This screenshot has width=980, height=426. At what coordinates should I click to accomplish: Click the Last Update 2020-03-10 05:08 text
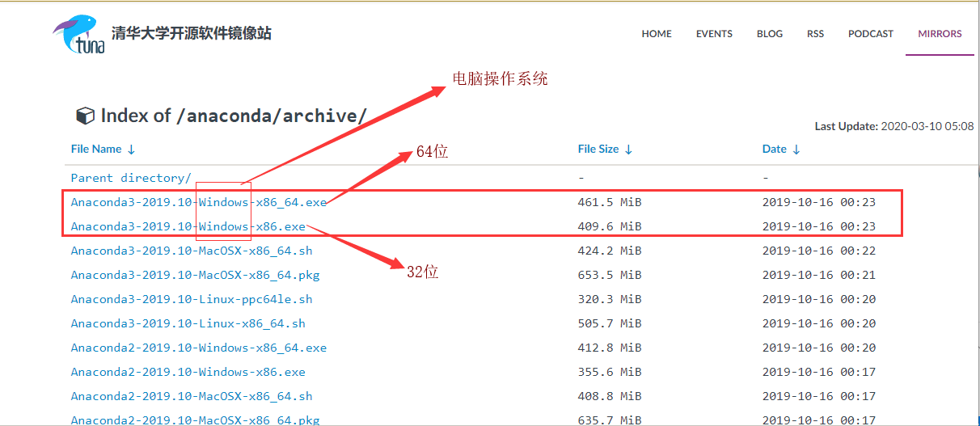coord(894,127)
